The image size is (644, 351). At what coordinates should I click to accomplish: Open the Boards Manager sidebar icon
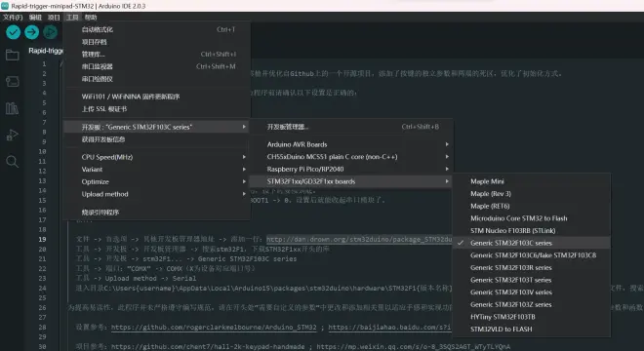(13, 82)
